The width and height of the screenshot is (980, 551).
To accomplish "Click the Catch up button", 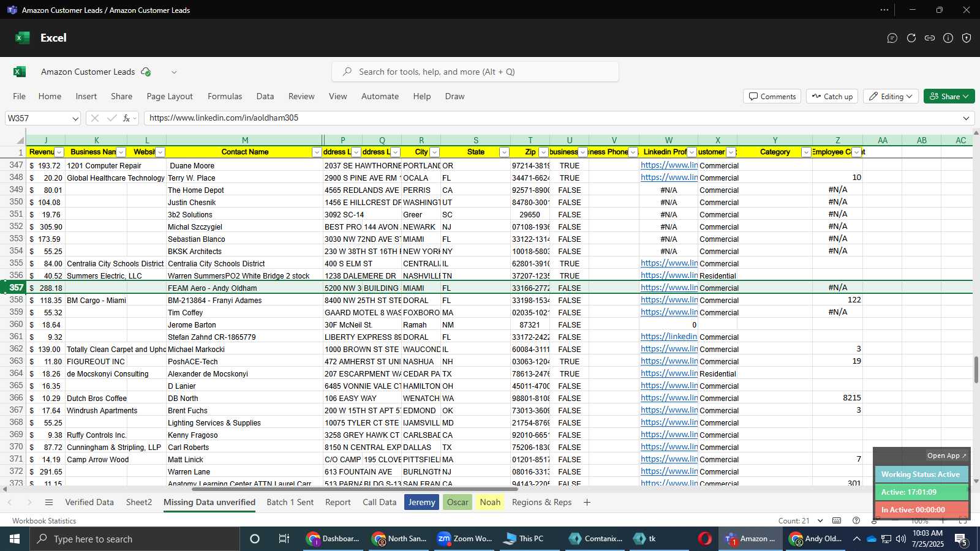I will (x=832, y=97).
